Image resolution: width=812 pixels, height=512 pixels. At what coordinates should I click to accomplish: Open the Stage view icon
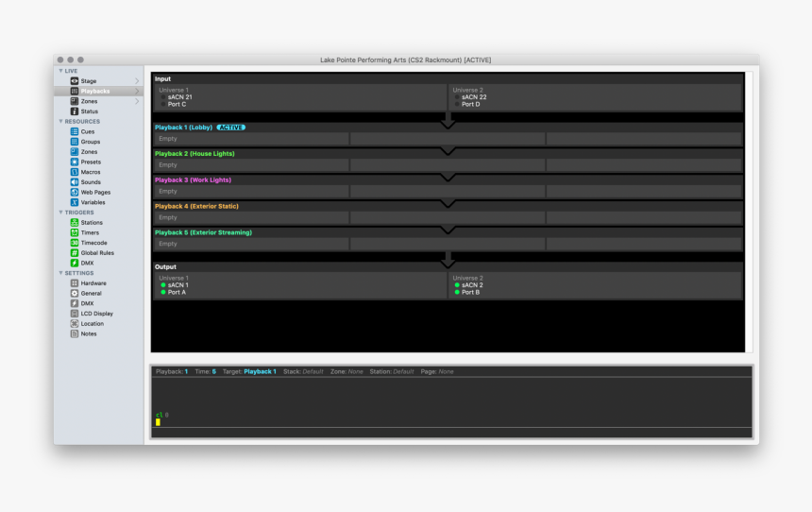pyautogui.click(x=75, y=81)
